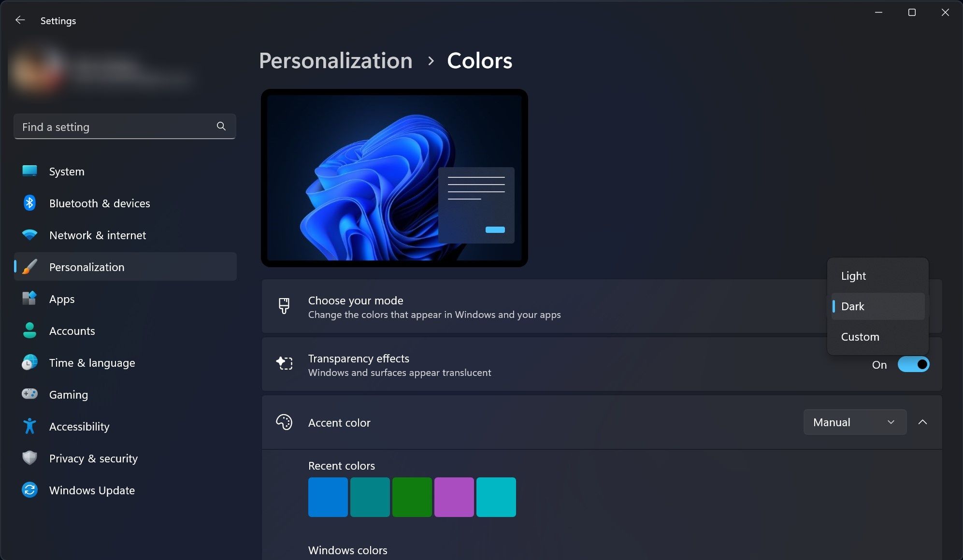Click the Personalization paintbrush icon
The width and height of the screenshot is (963, 560).
29,267
